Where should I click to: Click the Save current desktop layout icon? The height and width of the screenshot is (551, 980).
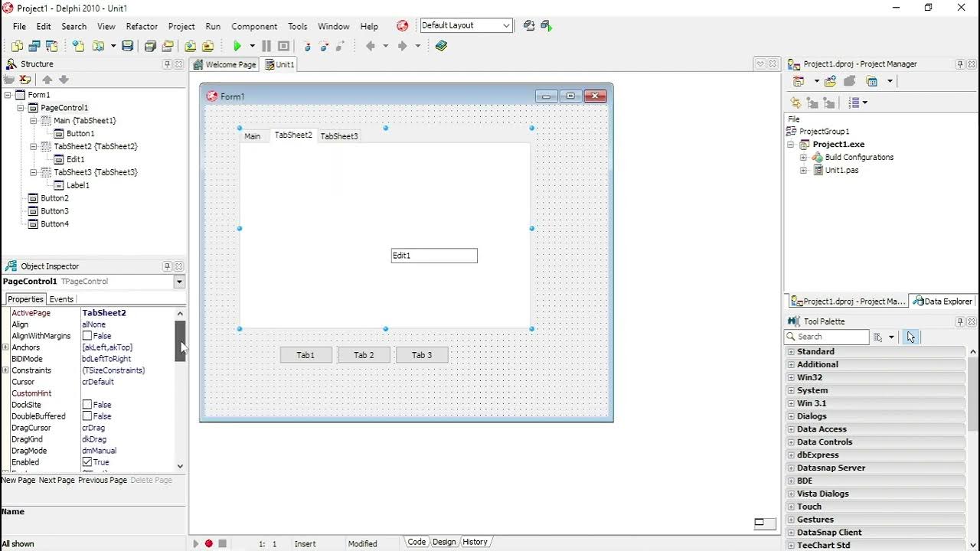[x=529, y=25]
